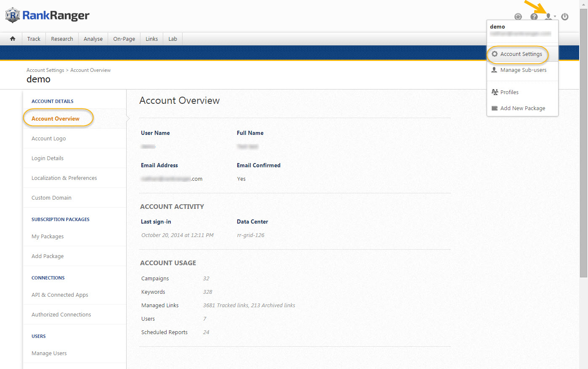Open the Lab navigation tab
The image size is (588, 369).
172,39
